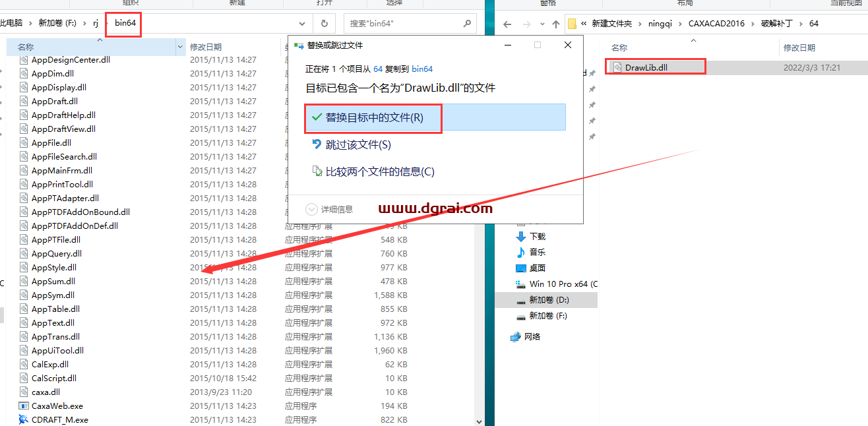Sort left window by Name column header
Viewport: 868px width, 426px height.
click(92, 47)
